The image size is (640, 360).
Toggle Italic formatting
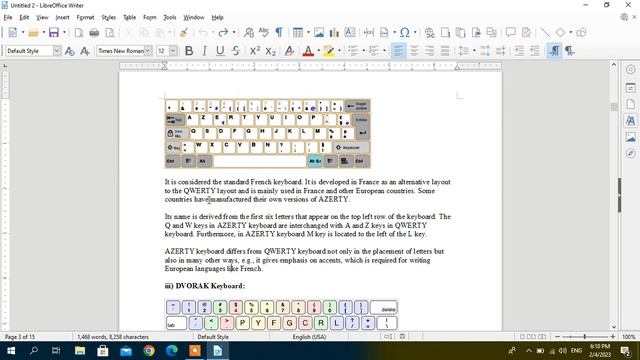point(204,51)
